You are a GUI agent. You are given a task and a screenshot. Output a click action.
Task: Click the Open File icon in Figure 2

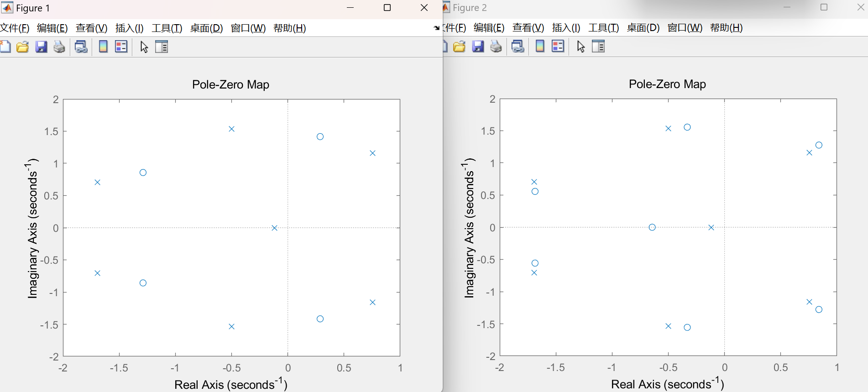coord(459,47)
